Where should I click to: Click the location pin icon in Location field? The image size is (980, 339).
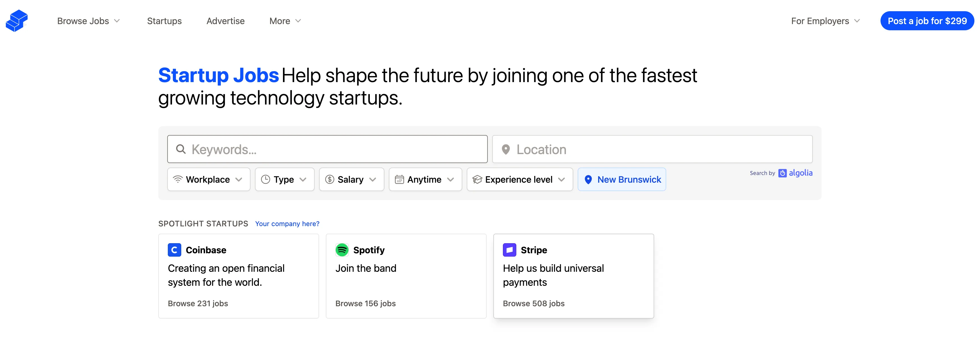coord(506,149)
